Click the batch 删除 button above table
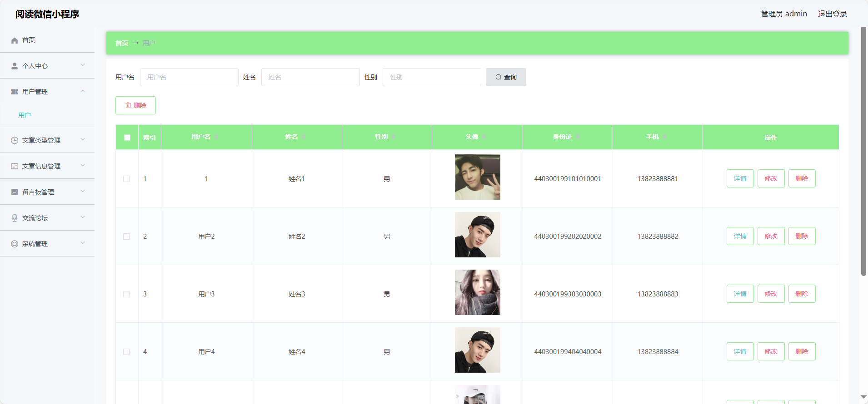This screenshot has height=404, width=868. 135,105
